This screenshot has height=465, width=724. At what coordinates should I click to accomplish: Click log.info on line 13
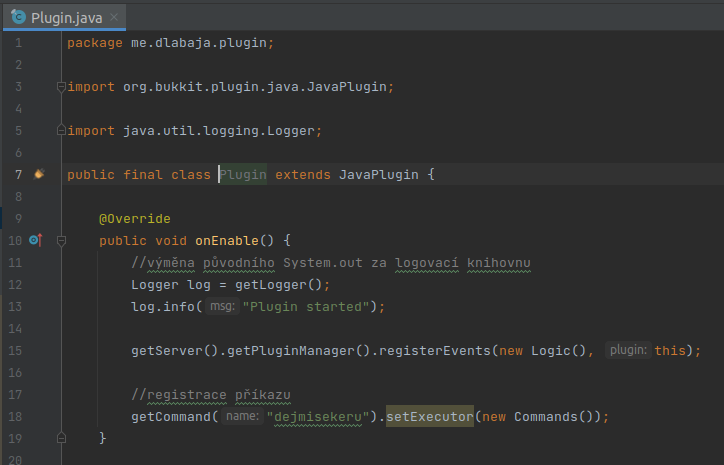[x=163, y=307]
